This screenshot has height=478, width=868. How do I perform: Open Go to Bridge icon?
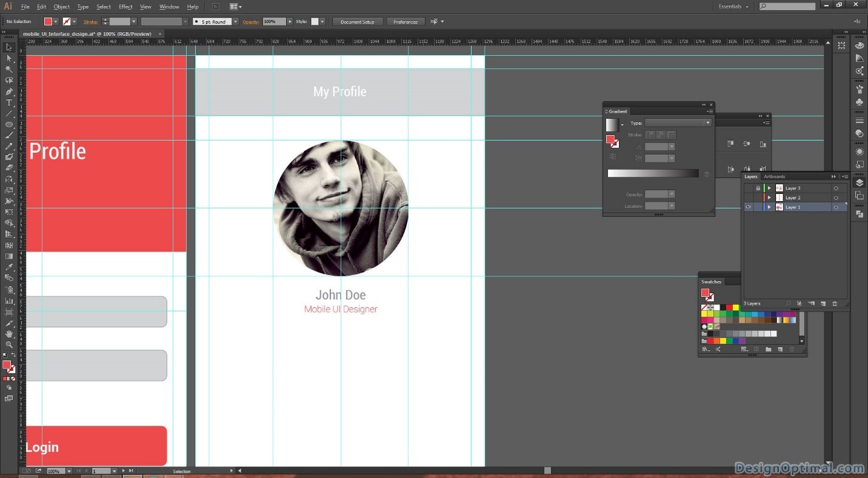[216, 7]
